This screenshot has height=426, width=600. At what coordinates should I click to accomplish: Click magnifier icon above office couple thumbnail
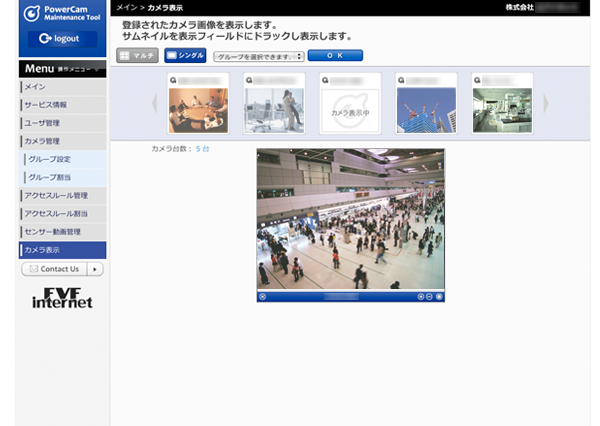point(249,80)
